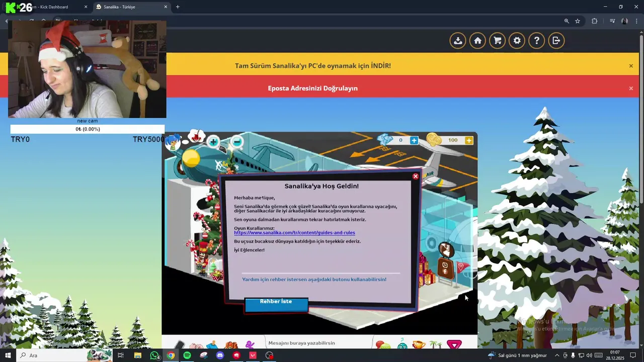The height and width of the screenshot is (362, 644).
Task: Add coins with the yellow plus button
Action: 469,140
